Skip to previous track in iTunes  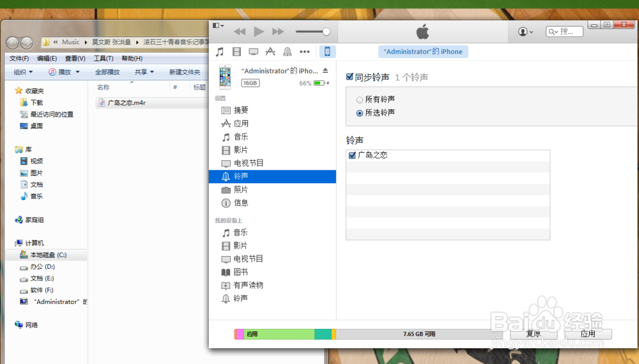[240, 31]
